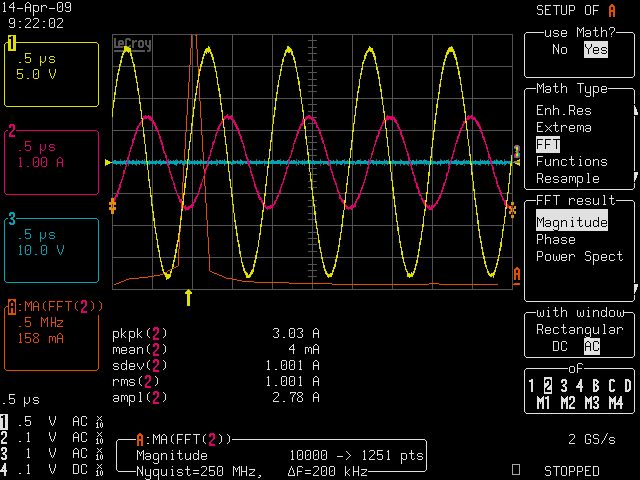
Task: Click the magenta channel 2 number icon
Action: 11,131
